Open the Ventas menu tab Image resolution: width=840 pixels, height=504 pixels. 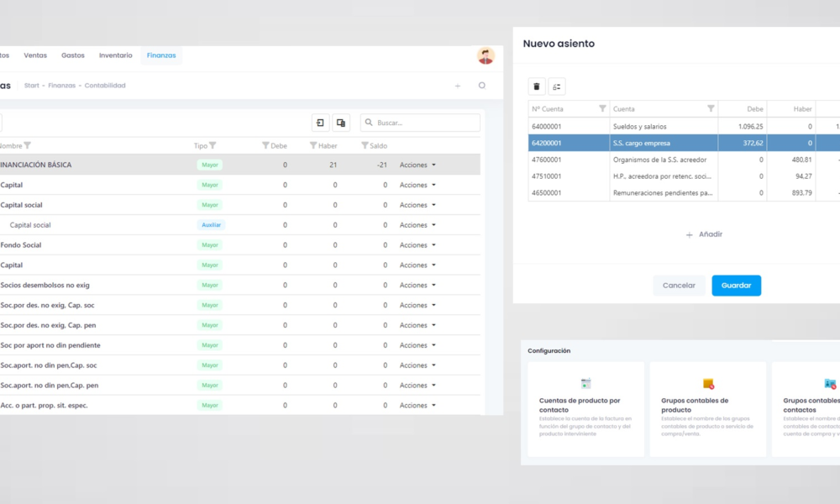tap(35, 55)
